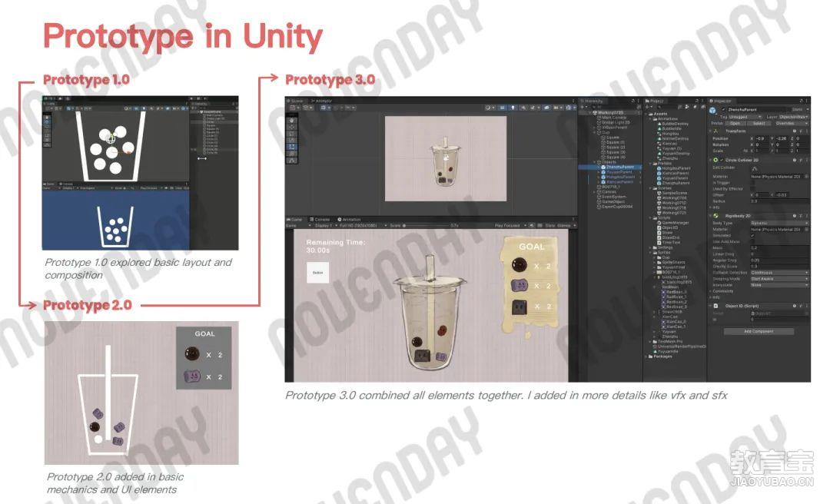Open the Layer dropdown in Inspector
Image resolution: width=830 pixels, height=504 pixels.
[793, 117]
